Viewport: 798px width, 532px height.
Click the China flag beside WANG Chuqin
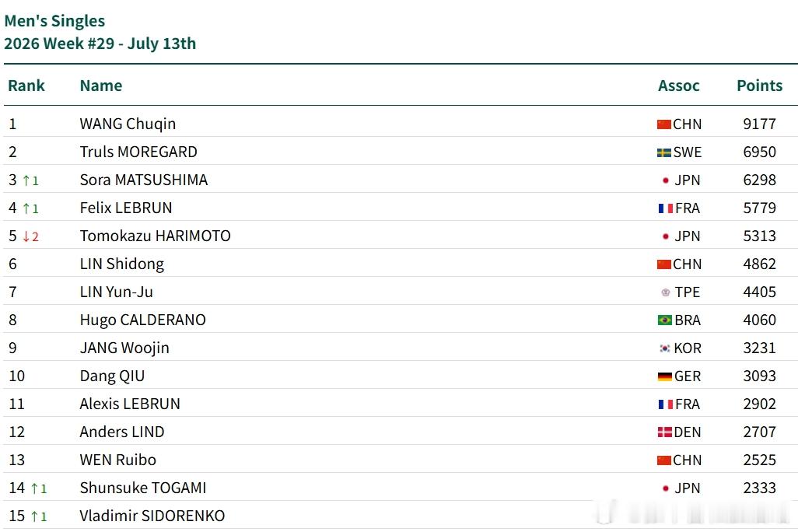(x=663, y=124)
